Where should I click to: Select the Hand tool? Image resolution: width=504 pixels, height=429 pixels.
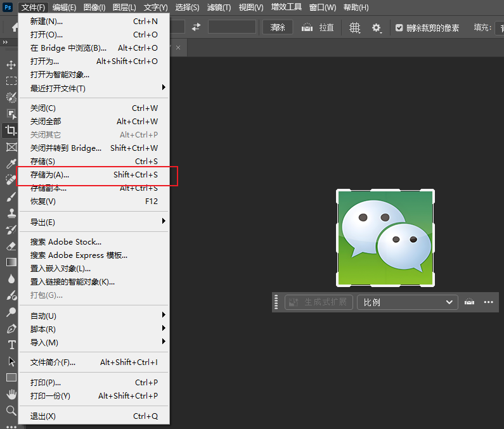click(11, 394)
